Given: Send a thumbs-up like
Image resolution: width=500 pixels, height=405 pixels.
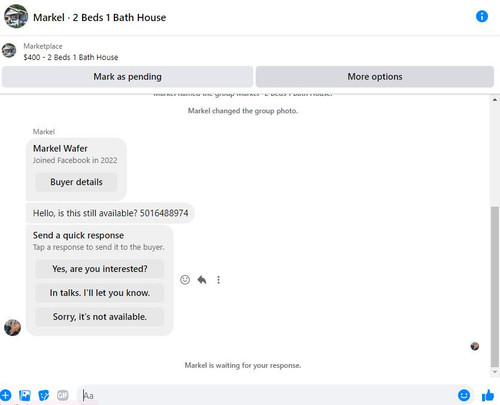Looking at the screenshot, I should pos(488,396).
